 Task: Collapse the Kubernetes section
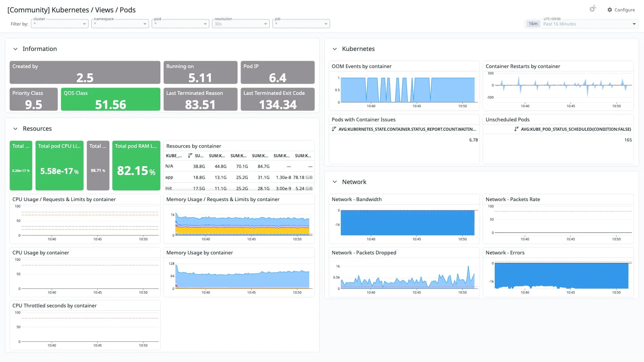335,49
